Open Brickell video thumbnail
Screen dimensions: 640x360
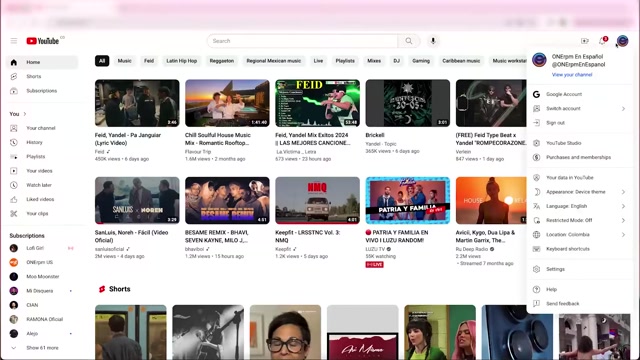click(x=408, y=103)
